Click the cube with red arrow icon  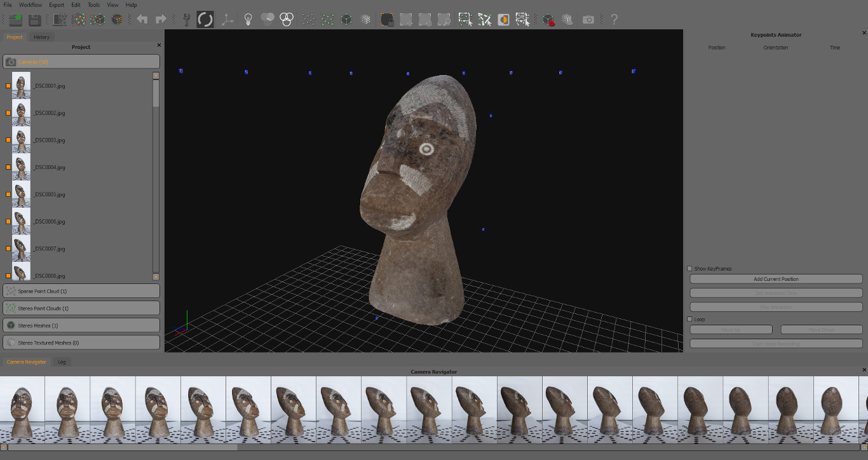(548, 20)
